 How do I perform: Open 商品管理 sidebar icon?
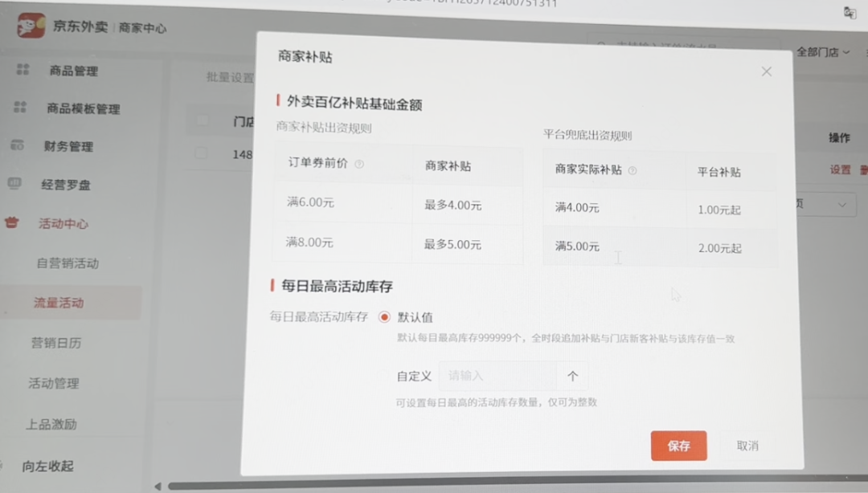click(x=23, y=69)
